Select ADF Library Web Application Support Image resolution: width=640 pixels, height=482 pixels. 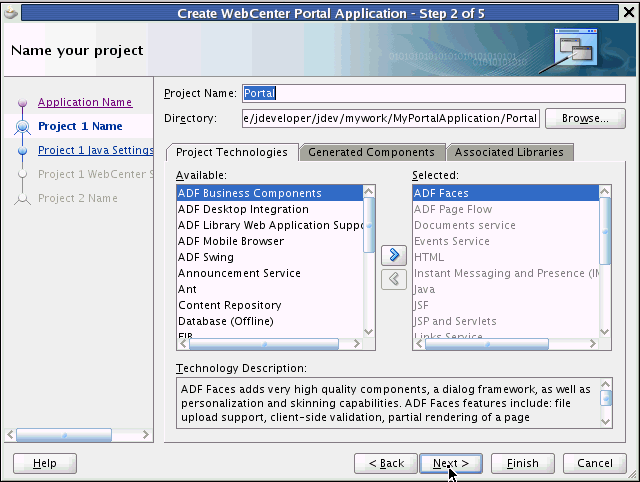tap(269, 225)
